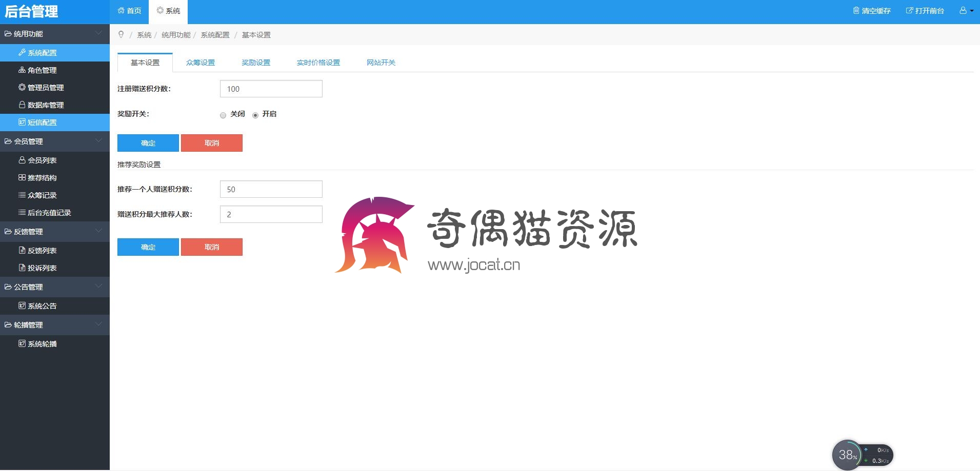Click 确定 under 推荐奖励设置

tap(148, 247)
